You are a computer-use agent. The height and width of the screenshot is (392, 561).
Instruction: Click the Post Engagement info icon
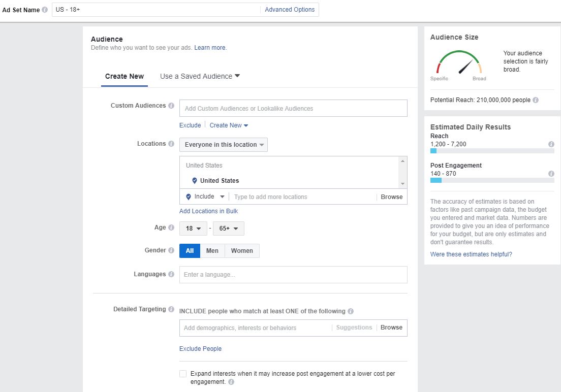[551, 174]
